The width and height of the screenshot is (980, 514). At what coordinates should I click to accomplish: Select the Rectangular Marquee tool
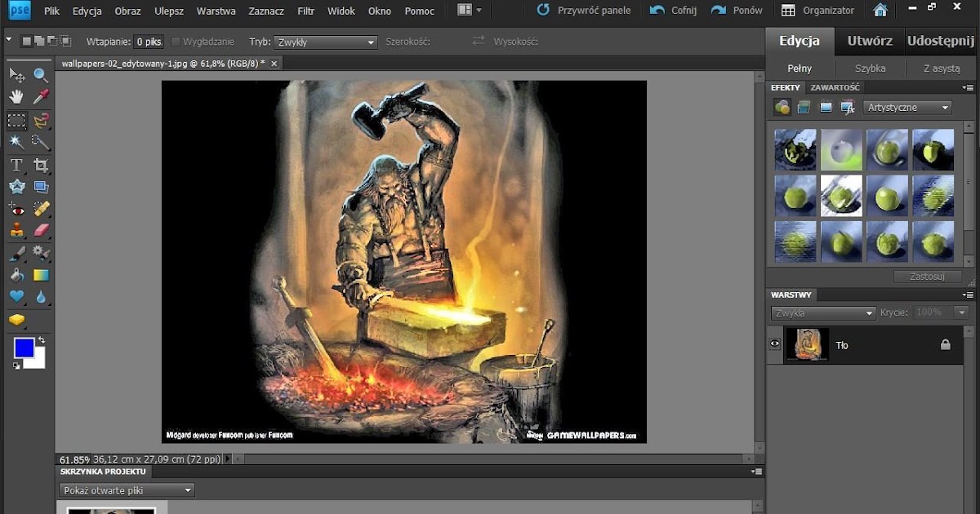click(x=16, y=120)
